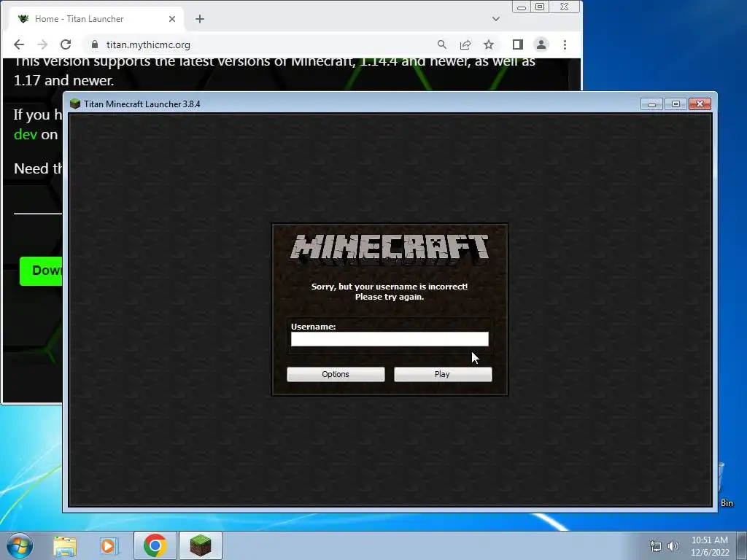747x560 pixels.
Task: Click Chrome forward navigation arrow
Action: click(42, 44)
